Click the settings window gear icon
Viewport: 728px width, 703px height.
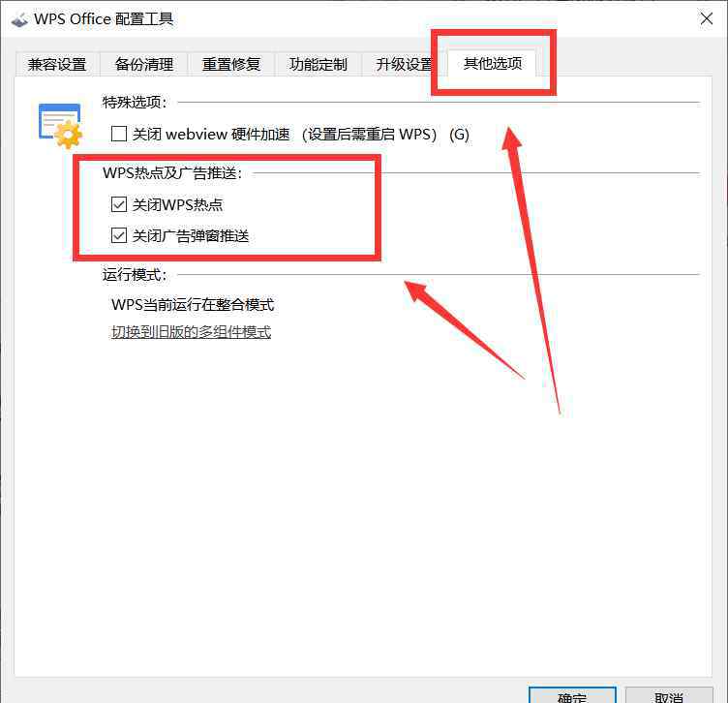[x=60, y=126]
